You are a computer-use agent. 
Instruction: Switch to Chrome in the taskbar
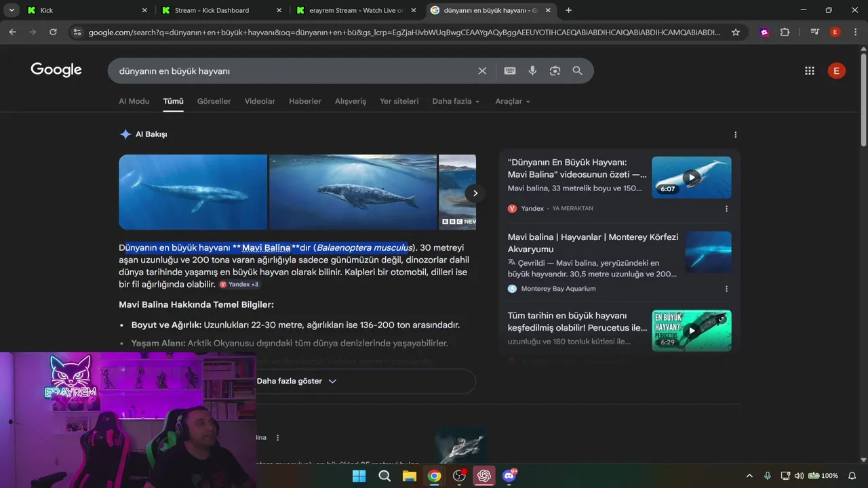click(435, 476)
